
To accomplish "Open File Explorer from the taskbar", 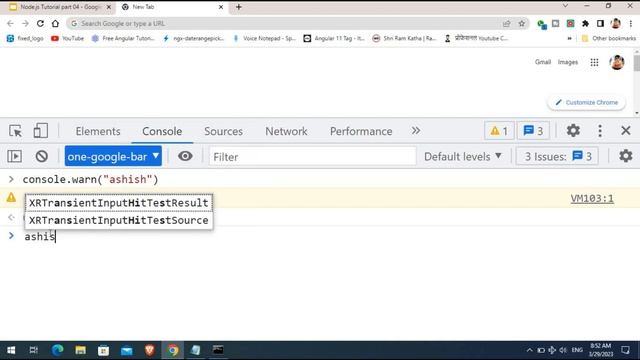I will click(x=80, y=350).
